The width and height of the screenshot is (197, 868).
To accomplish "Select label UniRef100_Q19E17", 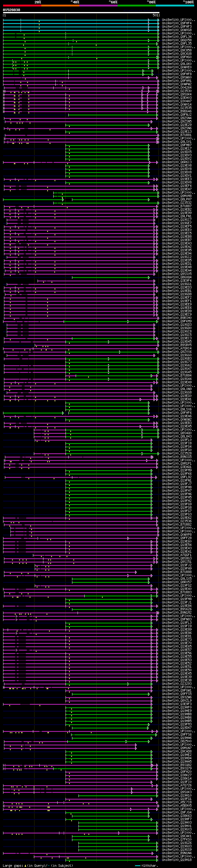I will [x=177, y=149].
